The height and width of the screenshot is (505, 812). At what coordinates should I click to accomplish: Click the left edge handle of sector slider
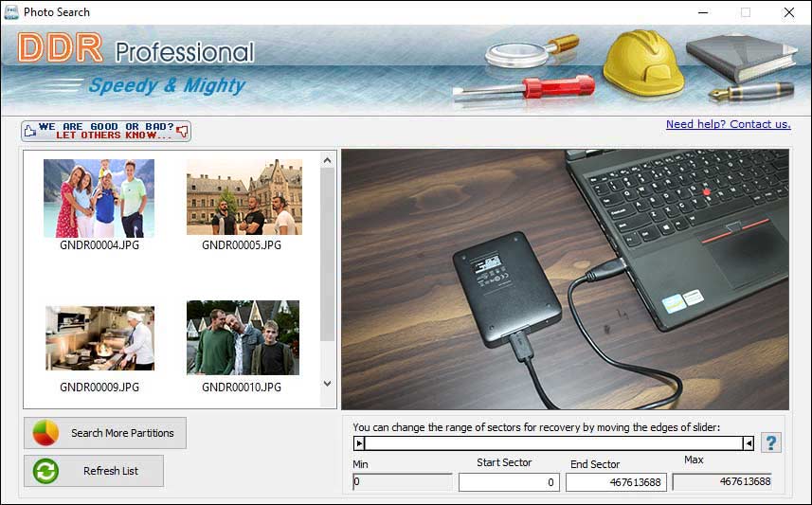click(359, 443)
